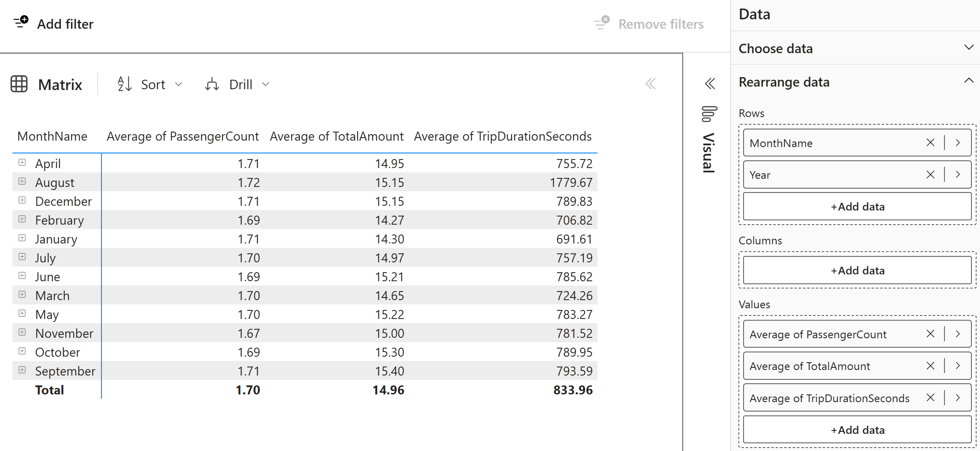Collapse the Rearrange data section
Viewport: 980px width, 451px height.
[x=969, y=81]
